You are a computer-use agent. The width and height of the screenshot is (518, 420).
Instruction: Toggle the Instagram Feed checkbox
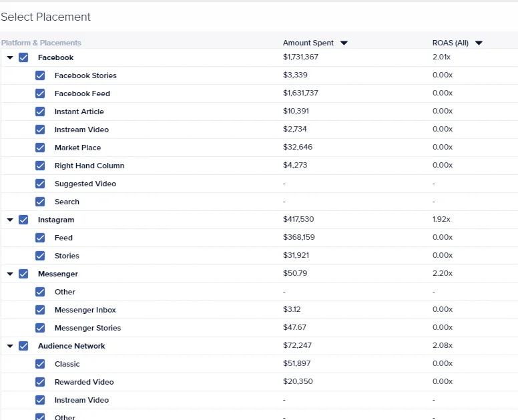(x=40, y=238)
